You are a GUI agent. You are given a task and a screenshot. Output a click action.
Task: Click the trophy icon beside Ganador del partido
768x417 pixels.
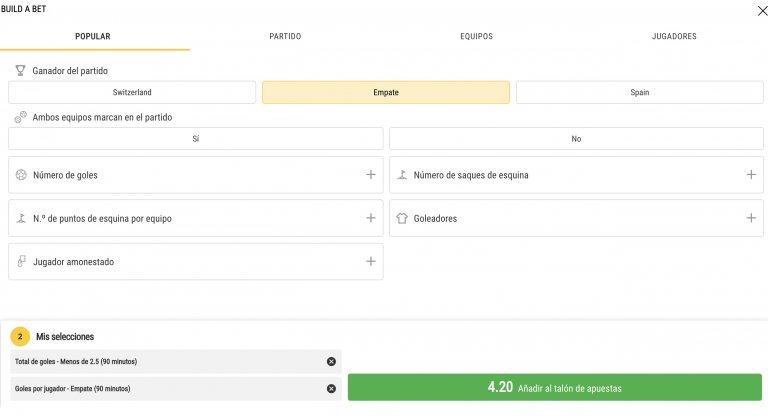[20, 71]
